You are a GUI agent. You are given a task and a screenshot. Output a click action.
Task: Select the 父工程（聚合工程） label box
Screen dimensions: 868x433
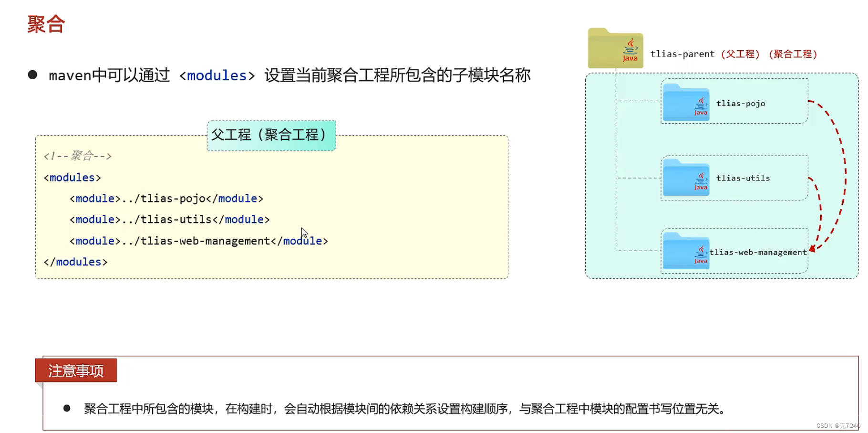[x=271, y=136]
